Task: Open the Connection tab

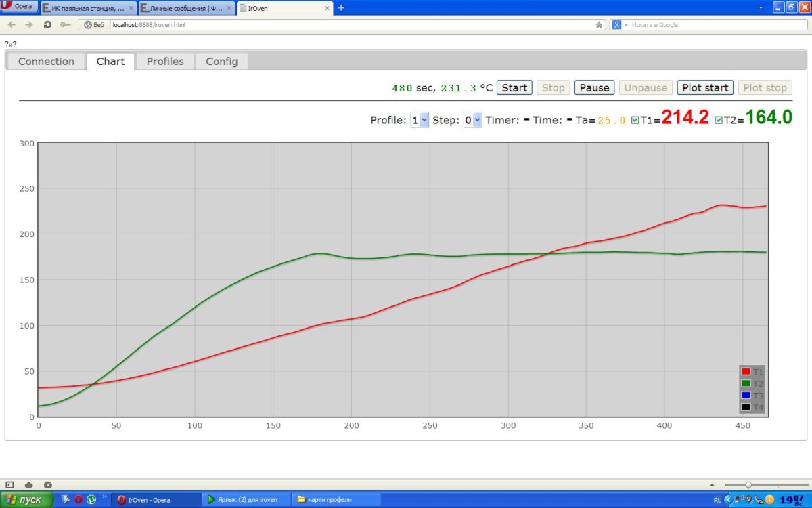Action: click(46, 62)
